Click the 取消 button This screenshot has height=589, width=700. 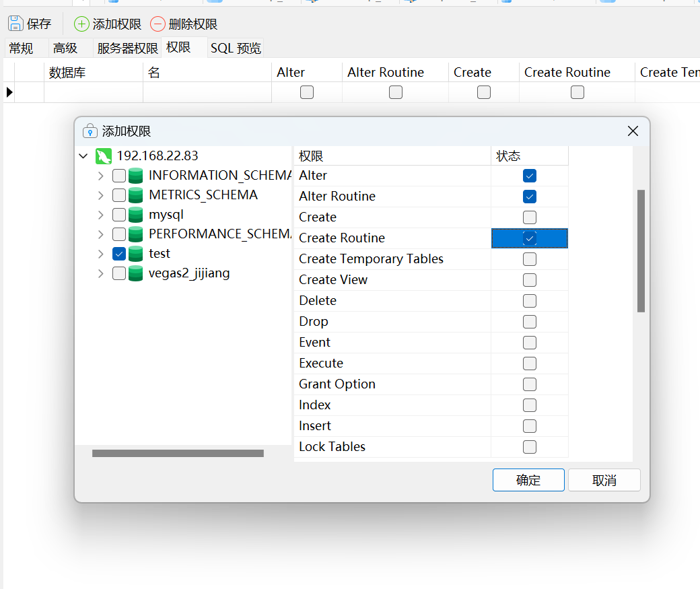click(604, 480)
